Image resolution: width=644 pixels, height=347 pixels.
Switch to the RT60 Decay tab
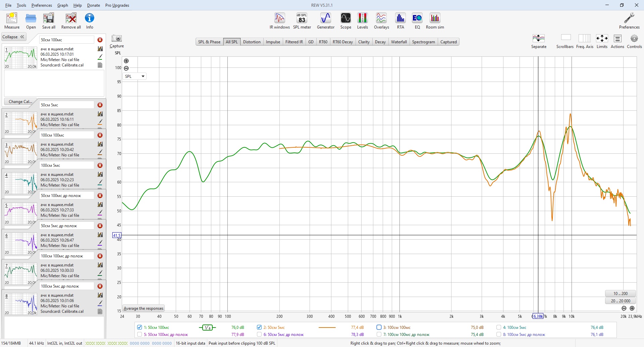click(343, 42)
